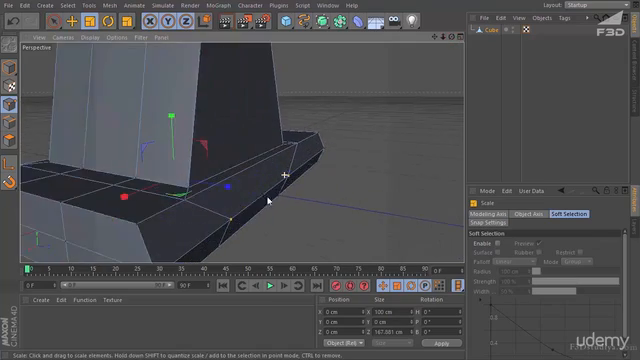Open the deformer objects icon
Screen dimensions: 640x360
[358, 21]
